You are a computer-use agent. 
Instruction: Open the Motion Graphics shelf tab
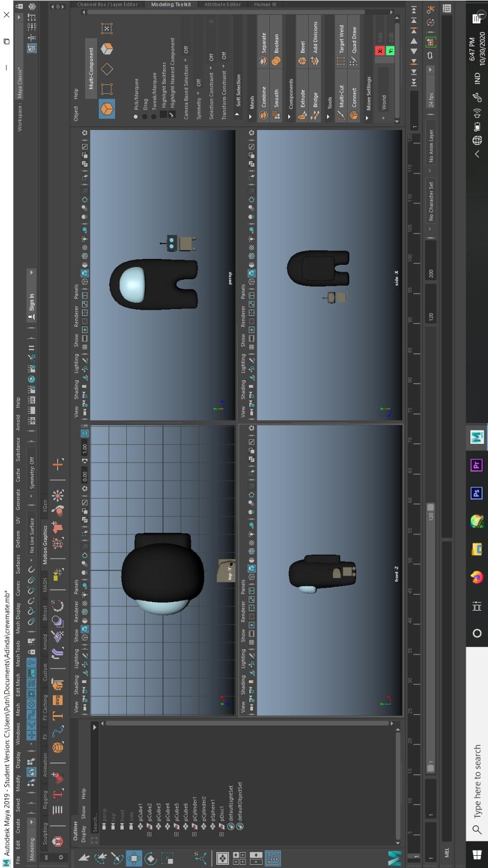coord(45,545)
